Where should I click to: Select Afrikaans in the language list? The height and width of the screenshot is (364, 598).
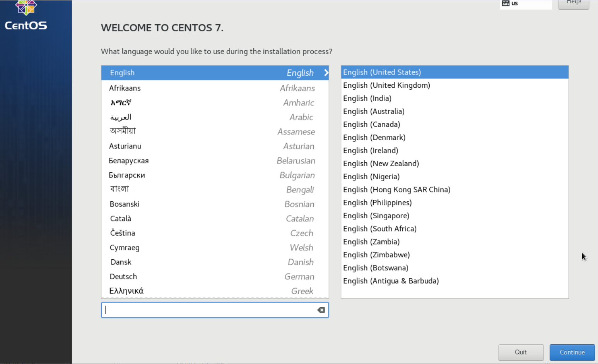(215, 88)
